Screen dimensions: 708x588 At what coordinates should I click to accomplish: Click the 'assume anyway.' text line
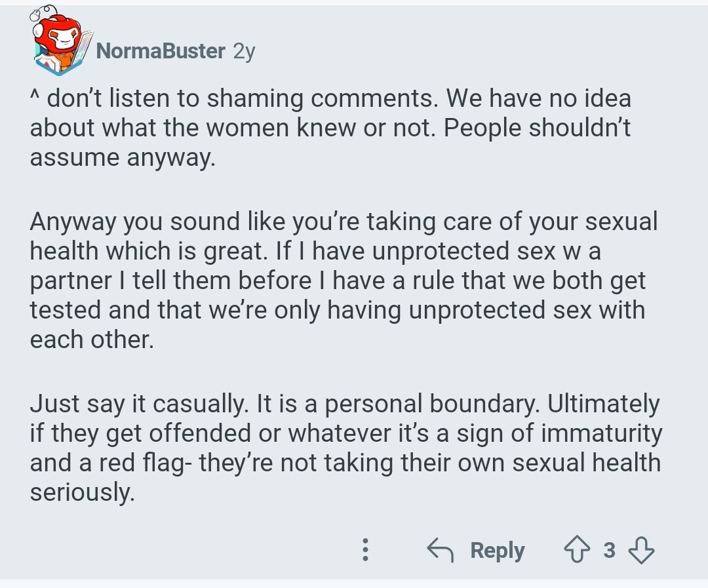123,157
